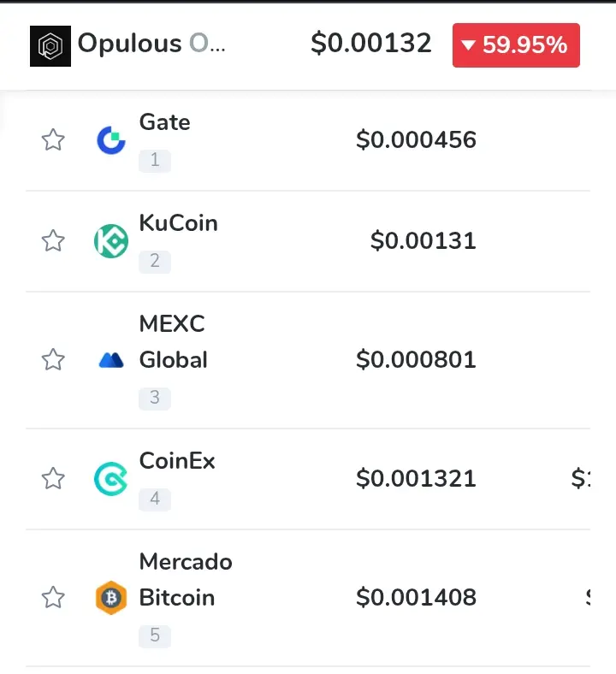
Task: Open the MEXC Global exchange link
Action: pos(173,342)
